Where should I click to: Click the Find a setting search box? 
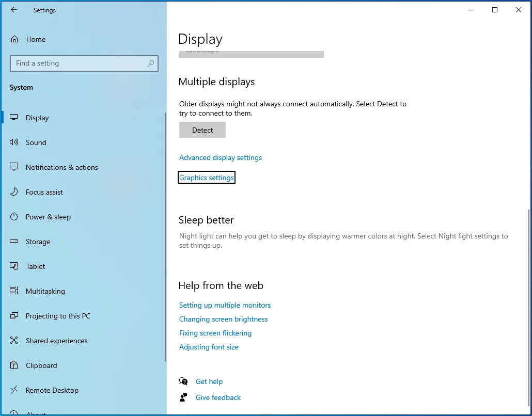(x=84, y=63)
